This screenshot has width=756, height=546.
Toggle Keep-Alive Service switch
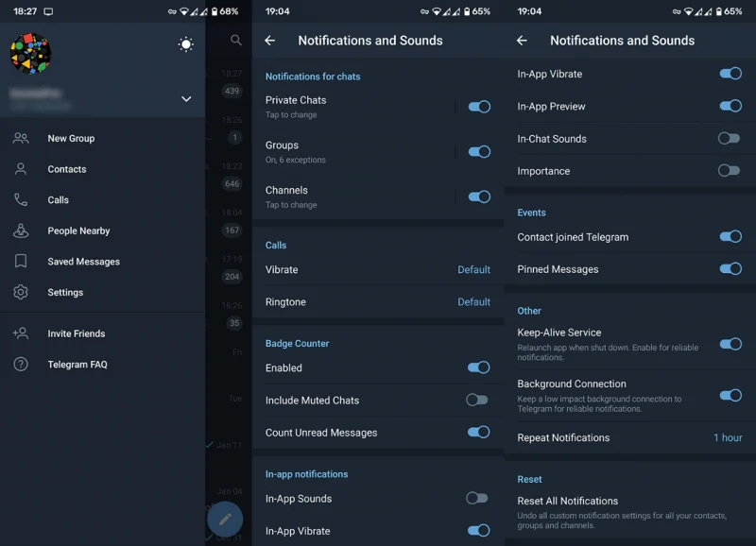(730, 344)
